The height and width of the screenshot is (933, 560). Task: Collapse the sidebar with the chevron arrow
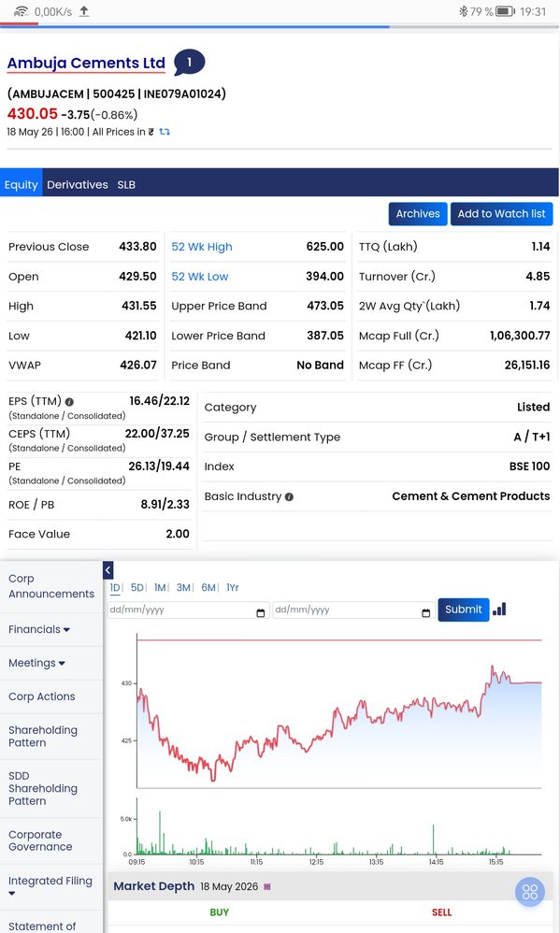pos(108,570)
